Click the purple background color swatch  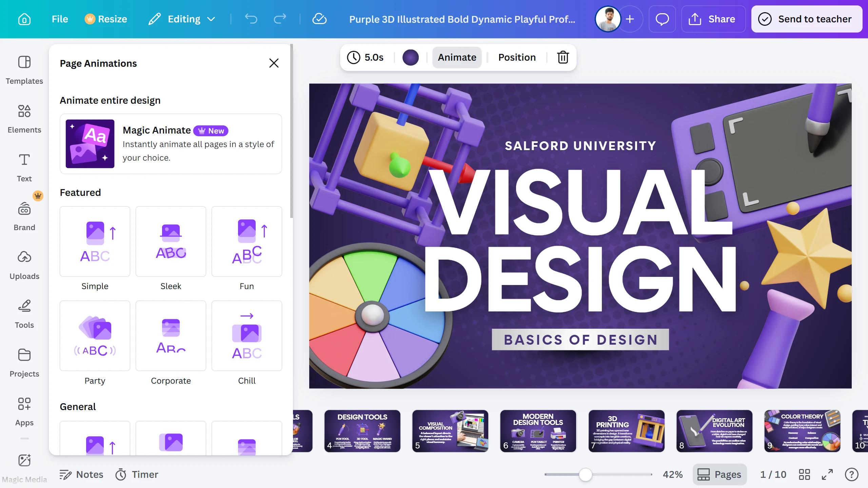point(410,57)
